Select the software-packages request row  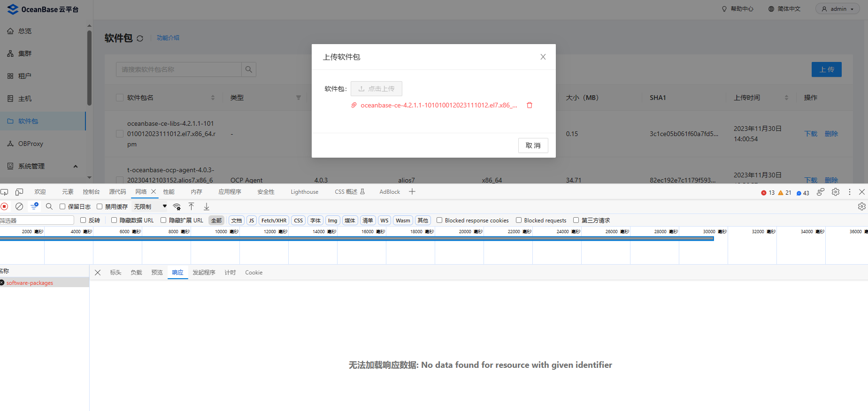tap(45, 283)
